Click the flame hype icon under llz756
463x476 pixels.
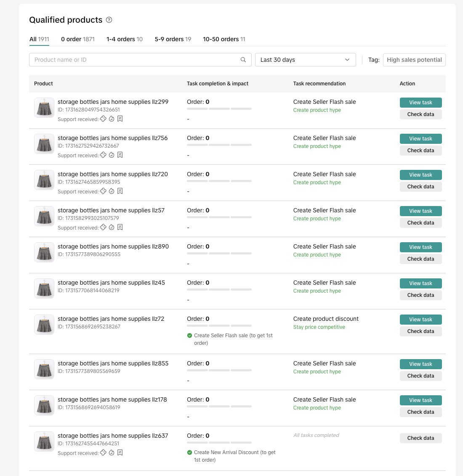[112, 155]
